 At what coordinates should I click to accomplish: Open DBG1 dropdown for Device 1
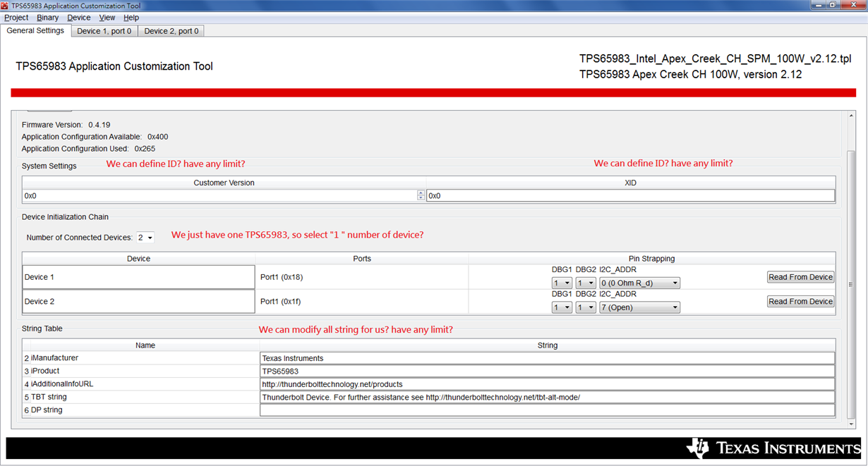(562, 283)
